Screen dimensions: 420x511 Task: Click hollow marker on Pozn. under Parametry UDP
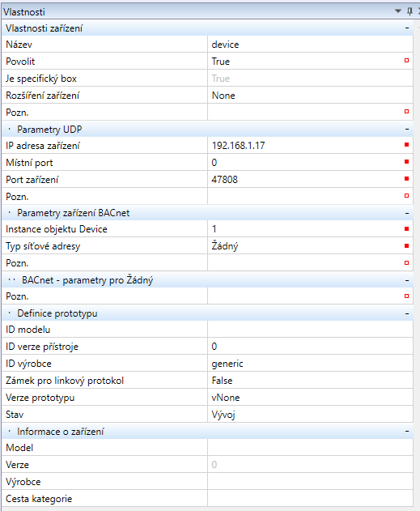pyautogui.click(x=406, y=195)
